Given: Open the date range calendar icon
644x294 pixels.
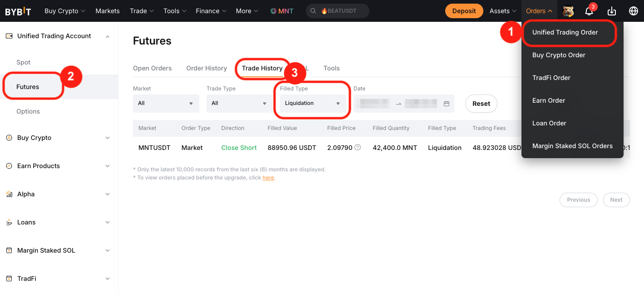Looking at the screenshot, I should [447, 104].
